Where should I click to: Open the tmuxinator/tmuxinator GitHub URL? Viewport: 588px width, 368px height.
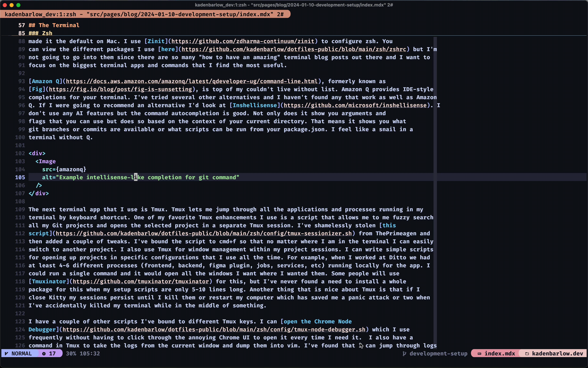141,281
